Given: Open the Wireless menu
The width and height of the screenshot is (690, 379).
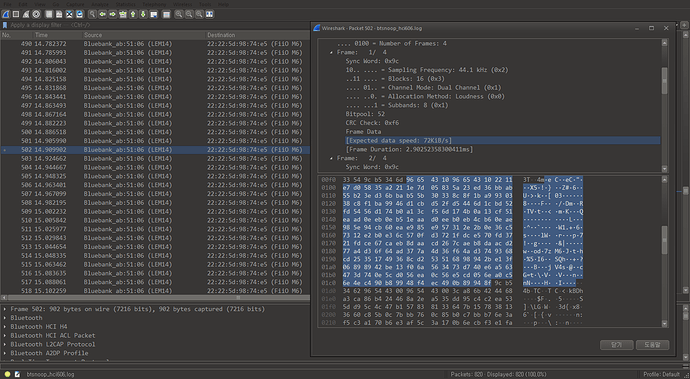Looking at the screenshot, I should click(x=183, y=4).
